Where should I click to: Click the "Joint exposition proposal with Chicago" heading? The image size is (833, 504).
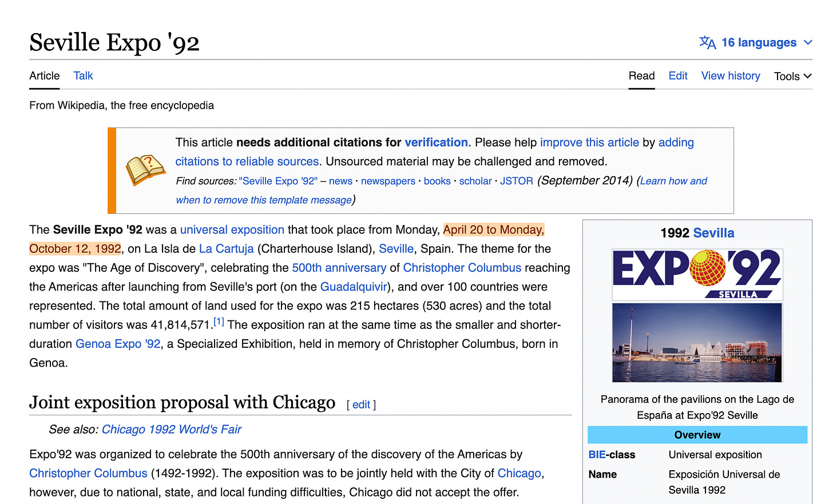pyautogui.click(x=182, y=403)
